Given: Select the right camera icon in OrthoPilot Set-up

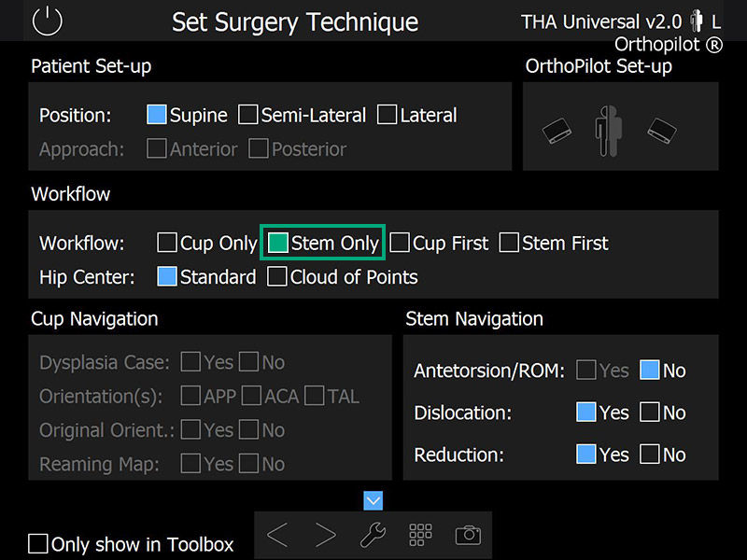Looking at the screenshot, I should (x=661, y=132).
